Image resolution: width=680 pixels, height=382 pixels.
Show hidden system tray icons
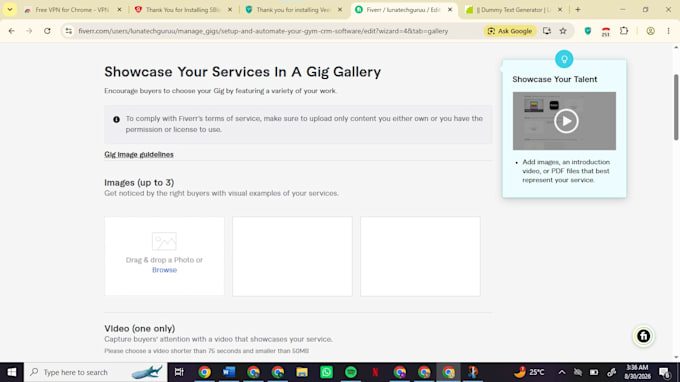pos(562,372)
